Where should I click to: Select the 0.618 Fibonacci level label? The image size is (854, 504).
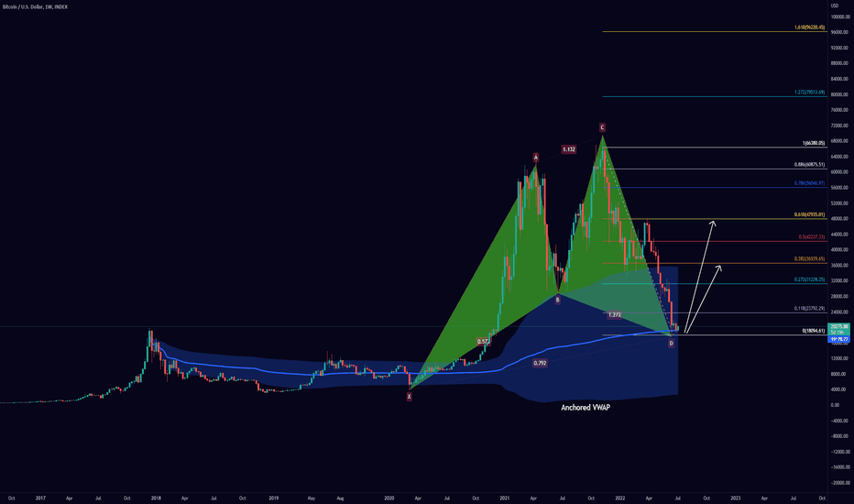809,214
